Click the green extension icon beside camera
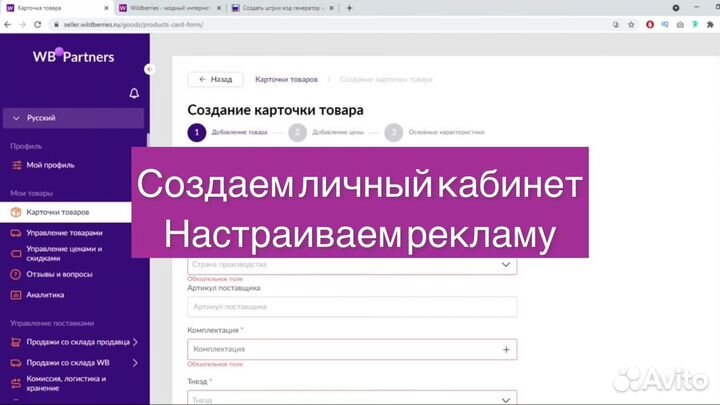Image resolution: width=720 pixels, height=405 pixels. click(x=695, y=24)
